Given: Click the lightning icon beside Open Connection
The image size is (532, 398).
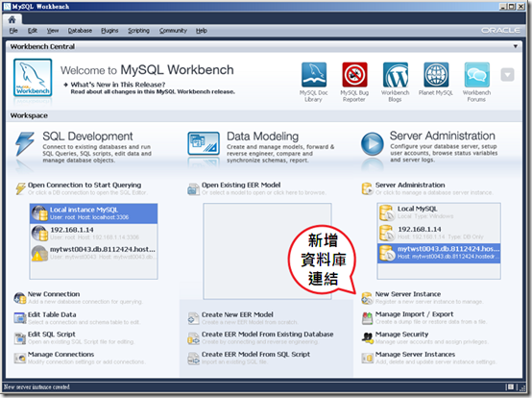Looking at the screenshot, I should tap(20, 188).
